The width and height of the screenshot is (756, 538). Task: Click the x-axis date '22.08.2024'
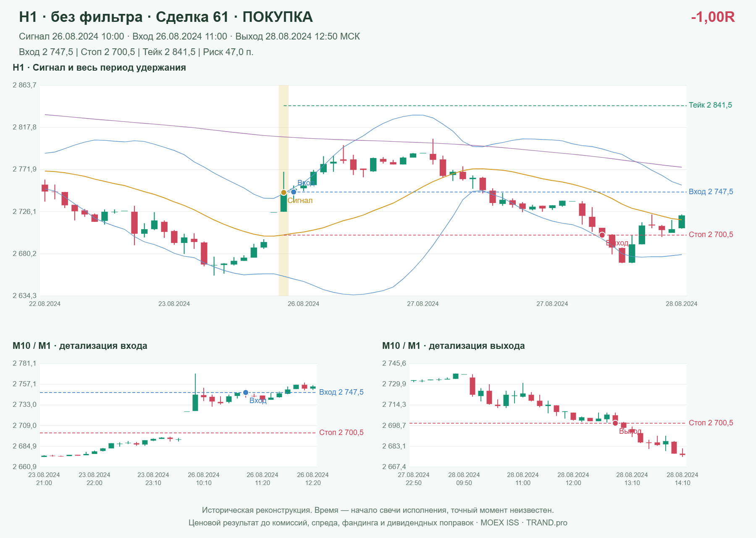pyautogui.click(x=45, y=304)
